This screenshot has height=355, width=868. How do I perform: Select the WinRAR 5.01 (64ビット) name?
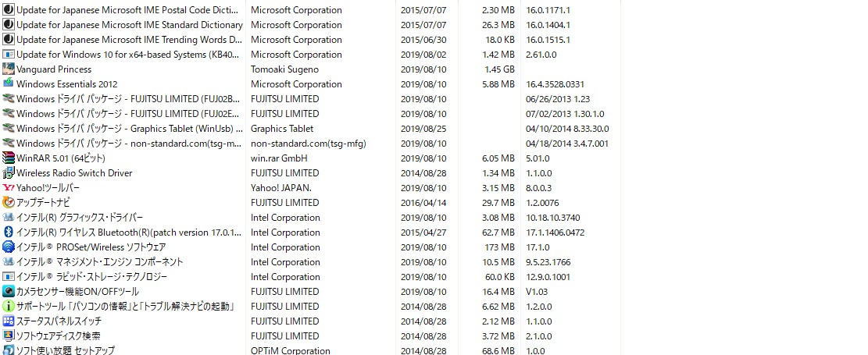tap(61, 158)
